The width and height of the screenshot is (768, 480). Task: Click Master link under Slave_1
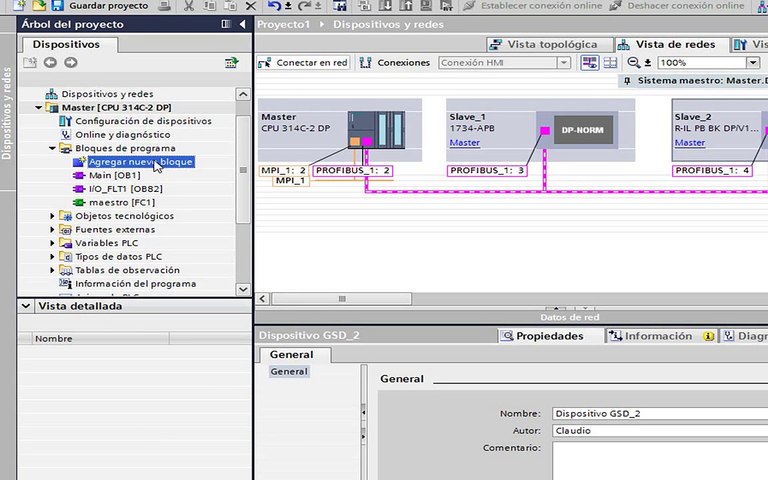(464, 143)
